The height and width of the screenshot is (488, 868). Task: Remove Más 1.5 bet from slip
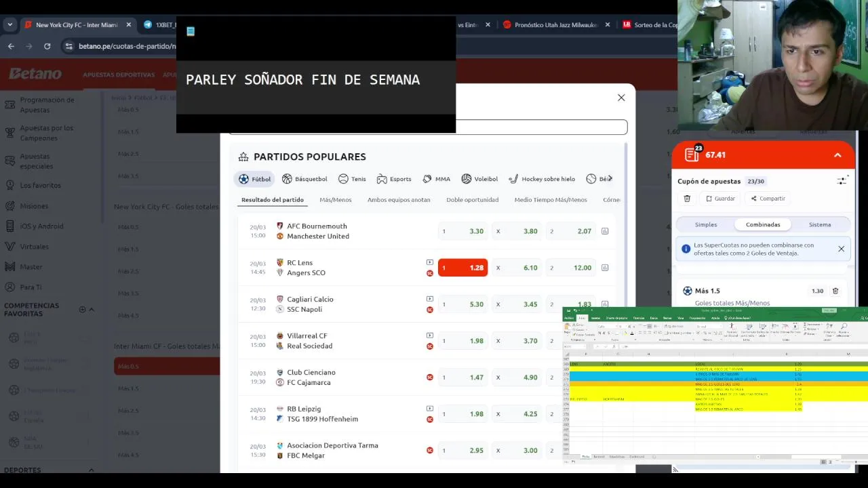(x=835, y=291)
